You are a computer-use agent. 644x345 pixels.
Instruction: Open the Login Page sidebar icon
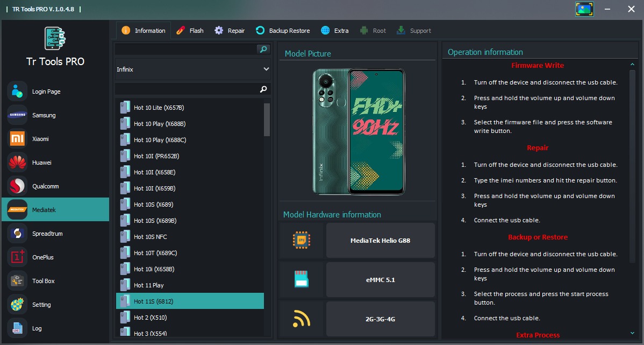coord(17,91)
